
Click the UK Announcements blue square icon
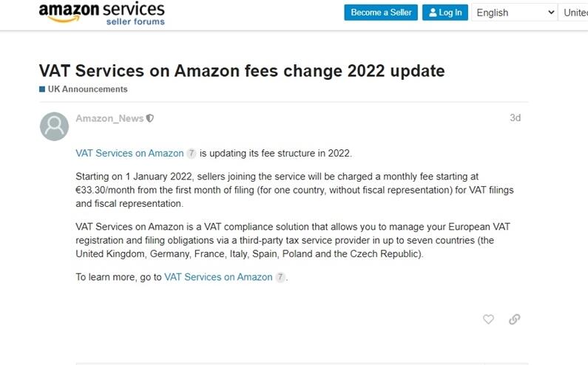[x=42, y=89]
